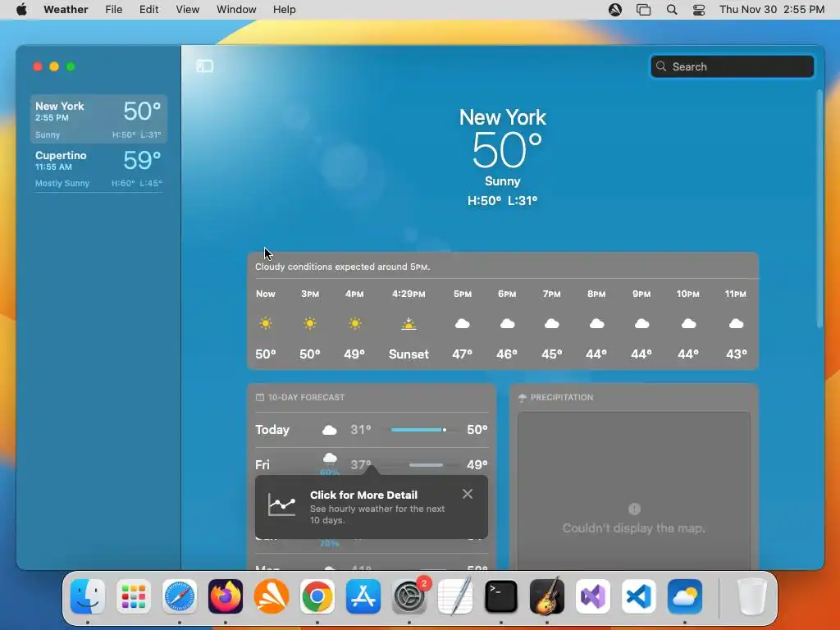Screen dimensions: 840x630
Task: Click Fri's temperature range bar
Action: coord(426,465)
